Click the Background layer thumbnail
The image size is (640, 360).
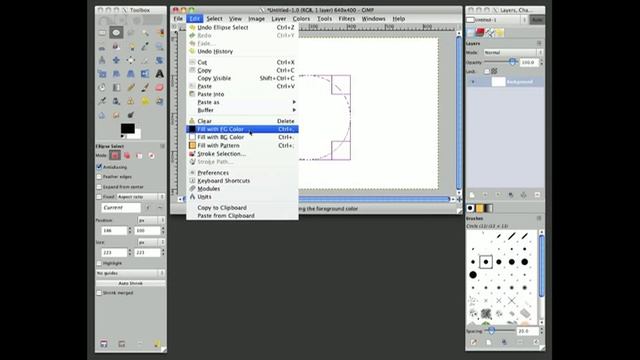click(x=498, y=82)
